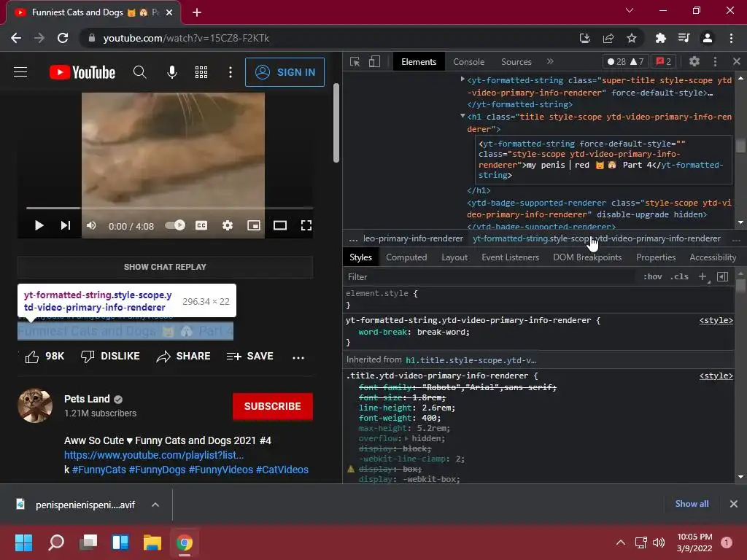Open YouTube search magnifier

click(139, 72)
